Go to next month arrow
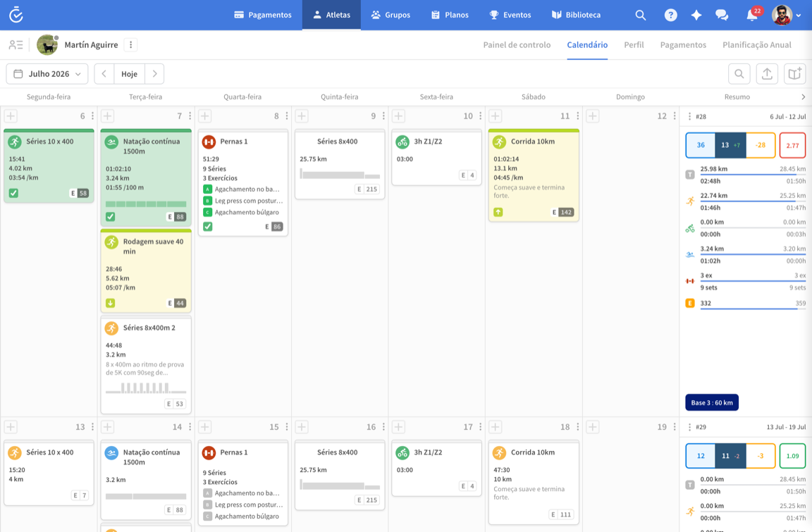The image size is (812, 532). point(154,74)
